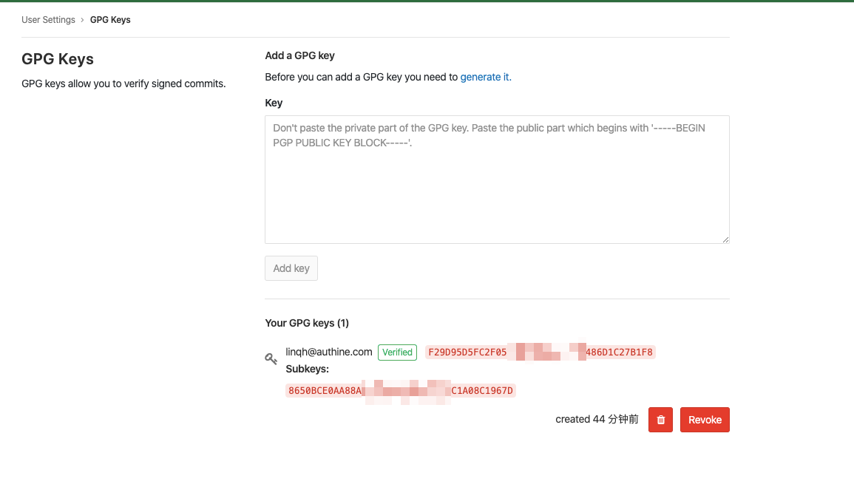Open the "generate it" link

click(x=486, y=77)
